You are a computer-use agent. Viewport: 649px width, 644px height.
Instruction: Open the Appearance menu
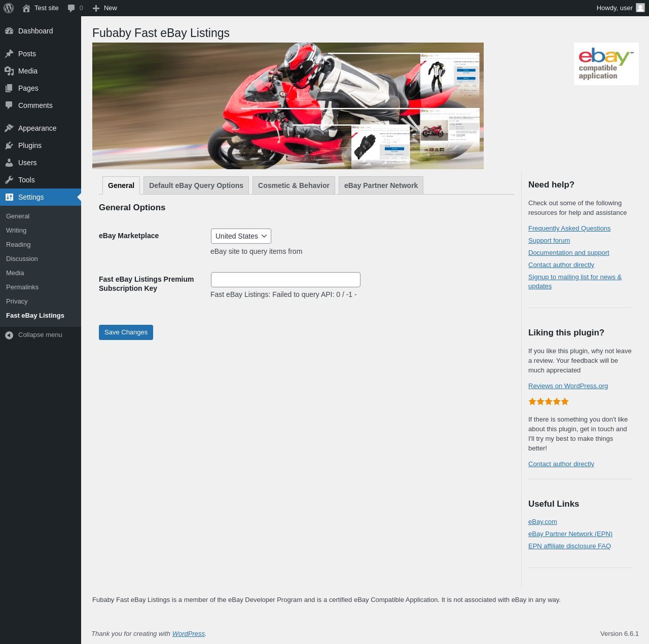coord(41,128)
